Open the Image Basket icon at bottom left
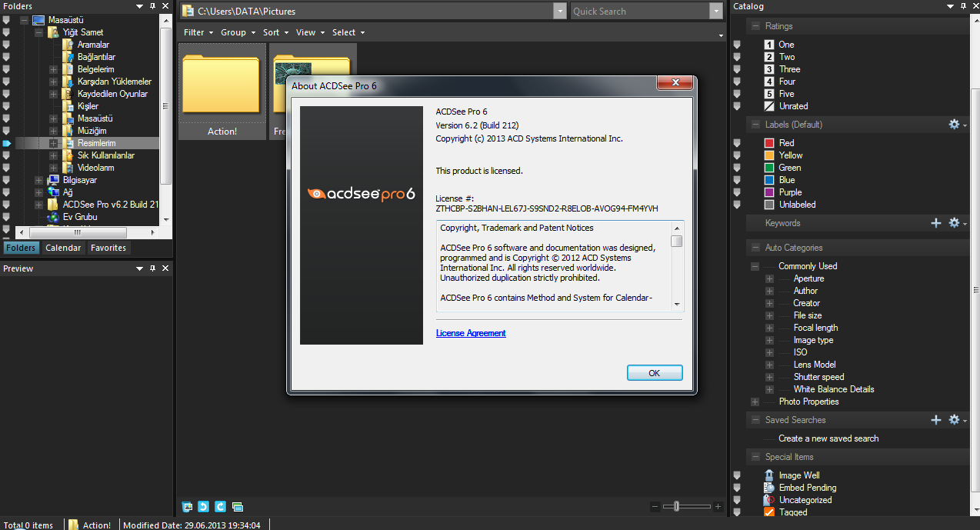The image size is (980, 530). (x=187, y=506)
